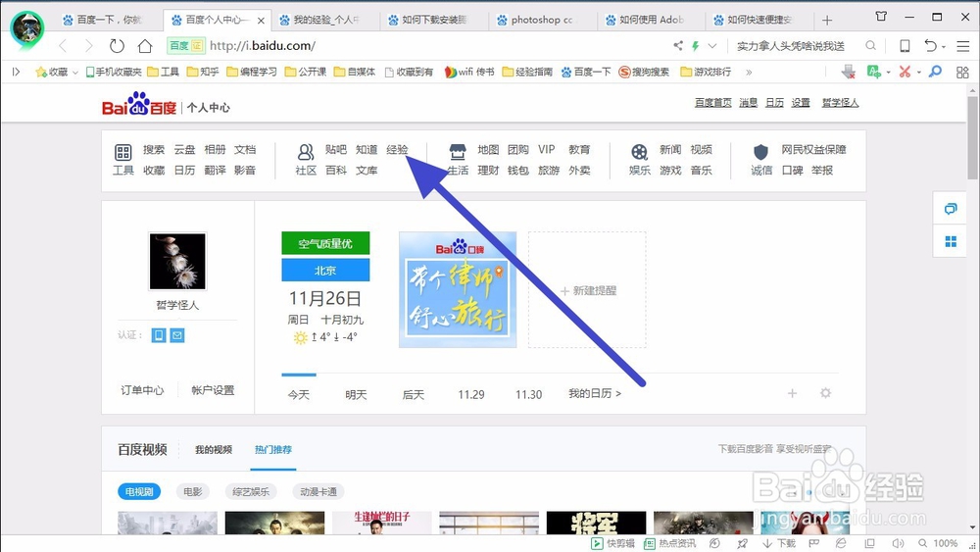Image resolution: width=980 pixels, height=552 pixels.
Task: Click the 新建提醒 add reminder box
Action: click(x=587, y=290)
